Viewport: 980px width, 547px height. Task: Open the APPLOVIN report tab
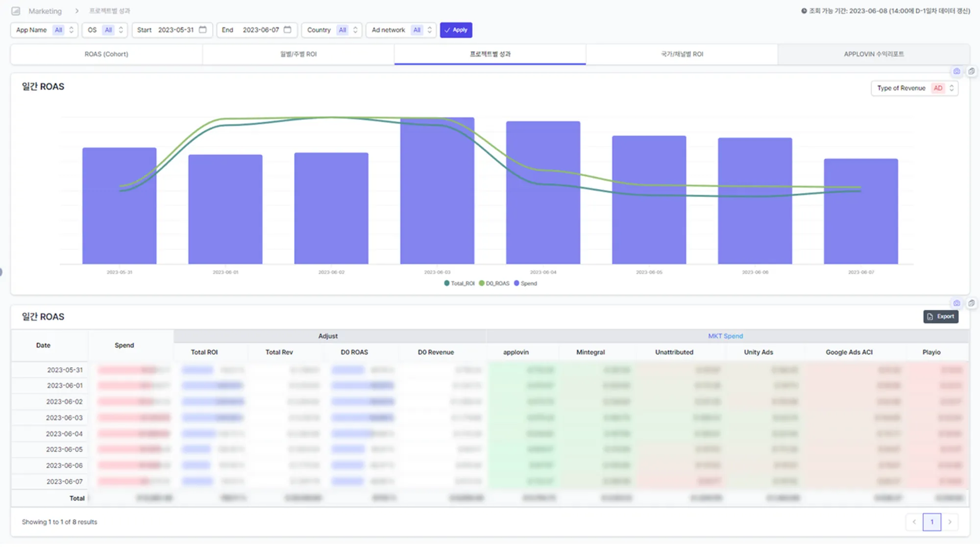(x=873, y=54)
